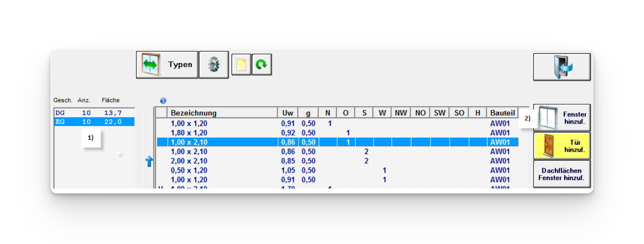Click the Bauteil column header
Image resolution: width=644 pixels, height=244 pixels.
(502, 113)
